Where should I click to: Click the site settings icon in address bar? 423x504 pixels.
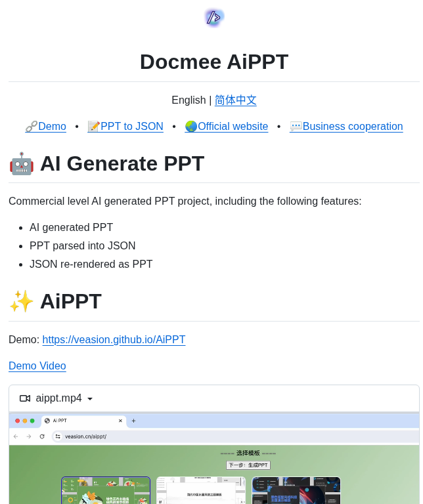click(58, 436)
